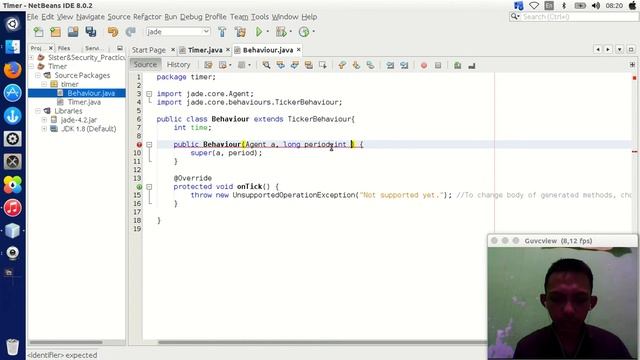
Task: Click the Find Previous Occurrence icon
Action: pos(280,65)
